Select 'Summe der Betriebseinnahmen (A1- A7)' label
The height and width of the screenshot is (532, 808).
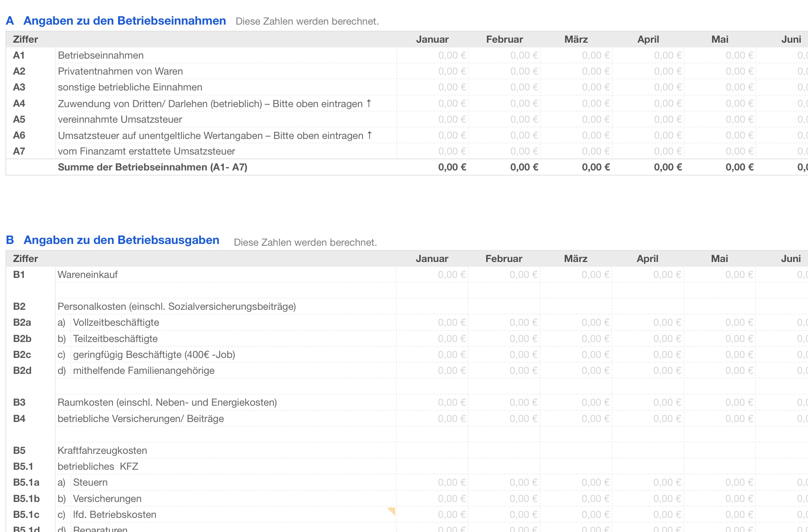coord(152,167)
